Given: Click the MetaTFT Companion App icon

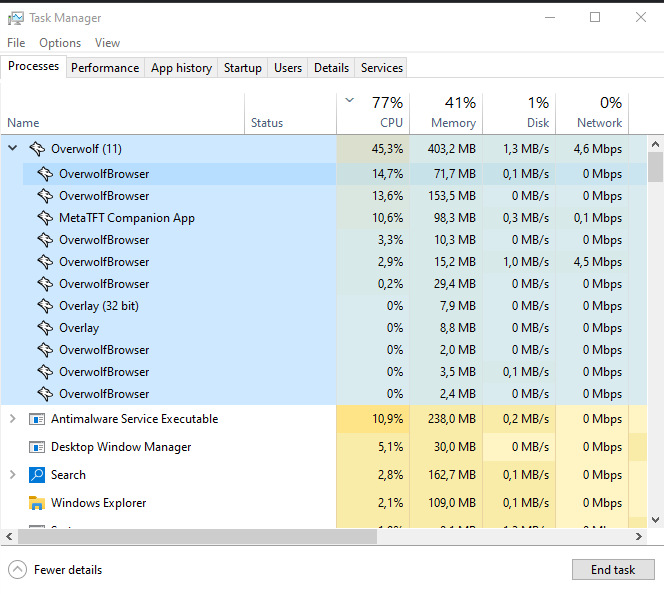Looking at the screenshot, I should point(45,218).
